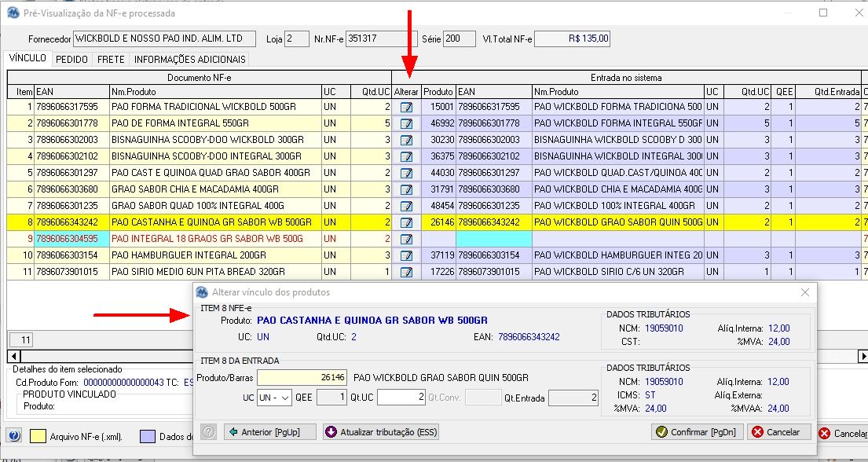Click the Loja field
This screenshot has height=462, width=868.
click(297, 38)
